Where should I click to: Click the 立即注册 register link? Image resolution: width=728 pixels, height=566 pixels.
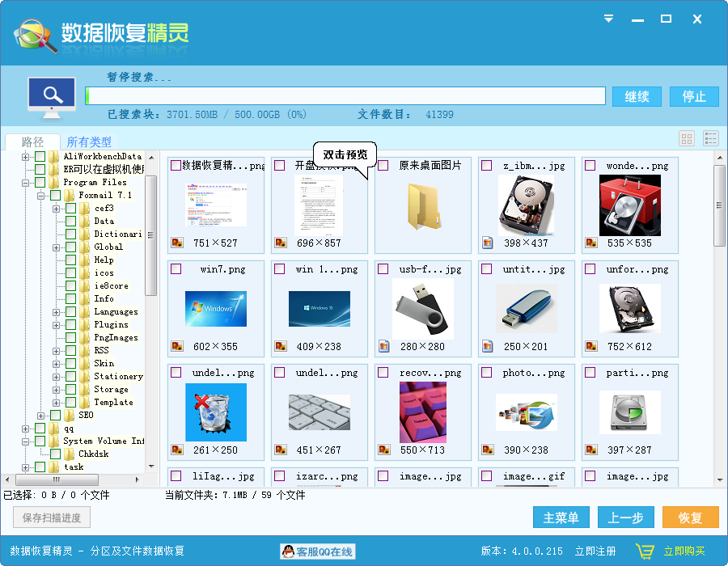(595, 551)
